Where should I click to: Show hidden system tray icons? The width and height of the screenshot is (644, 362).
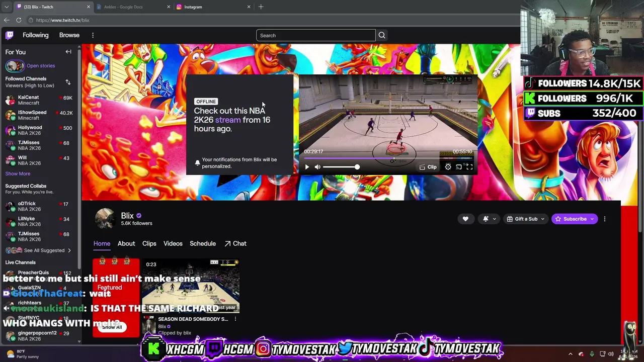tap(570, 354)
